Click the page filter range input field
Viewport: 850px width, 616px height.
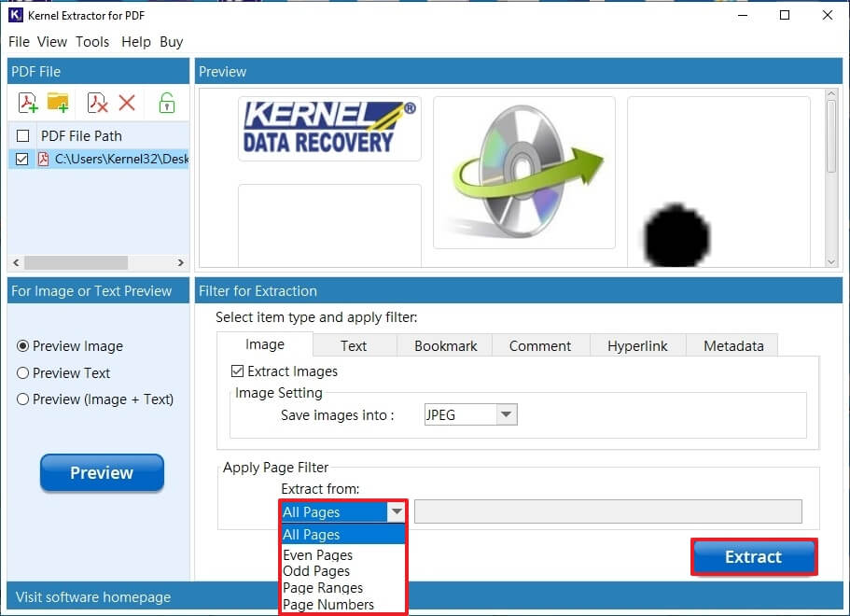[x=608, y=511]
